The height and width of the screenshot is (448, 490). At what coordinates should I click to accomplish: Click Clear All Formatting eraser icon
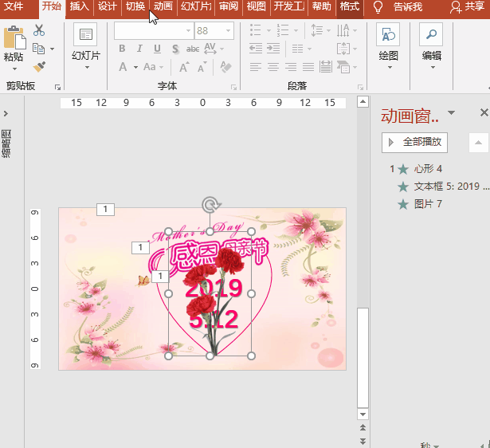point(225,67)
